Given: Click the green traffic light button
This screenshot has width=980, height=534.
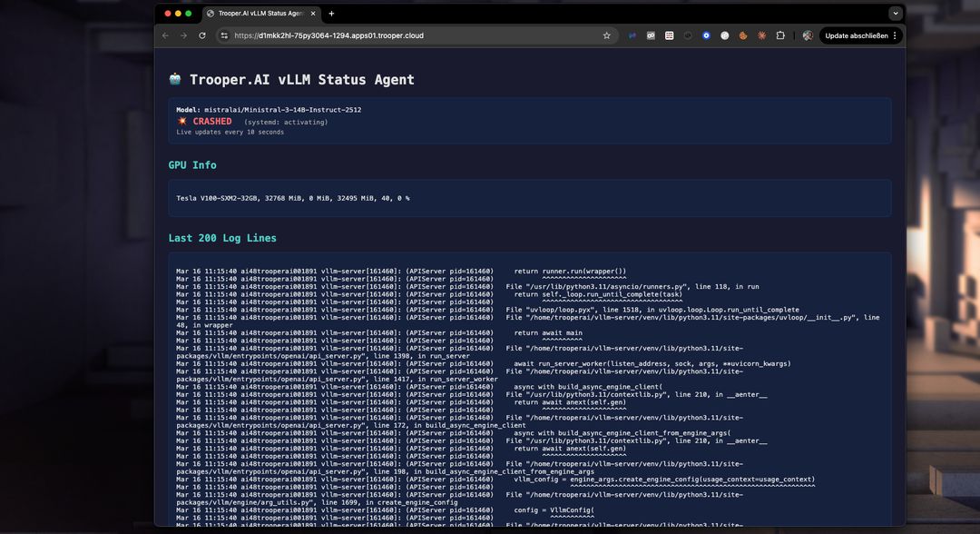Looking at the screenshot, I should click(x=188, y=13).
